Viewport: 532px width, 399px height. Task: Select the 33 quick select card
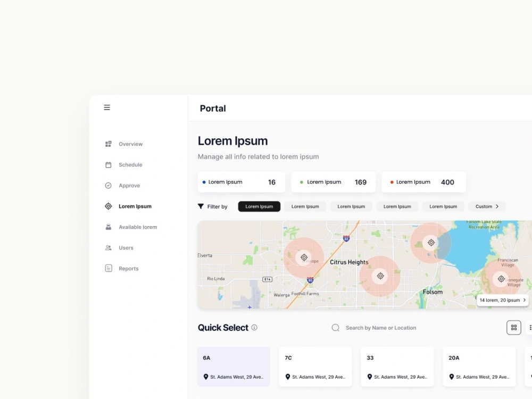pos(397,367)
